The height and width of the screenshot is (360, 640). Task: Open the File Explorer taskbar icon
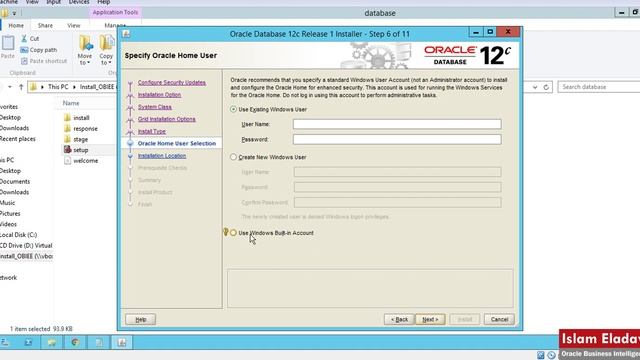click(x=51, y=342)
